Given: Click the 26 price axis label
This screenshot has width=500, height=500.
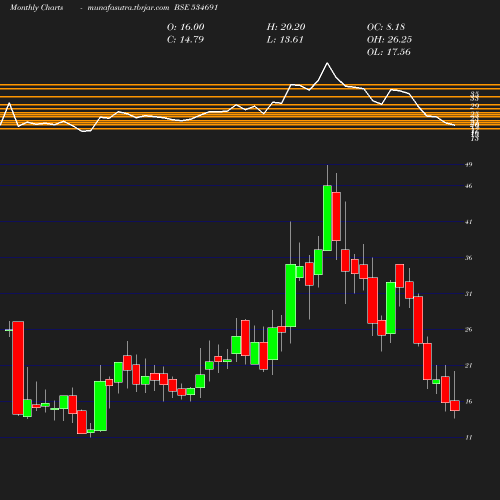Looking at the screenshot, I should (469, 330).
